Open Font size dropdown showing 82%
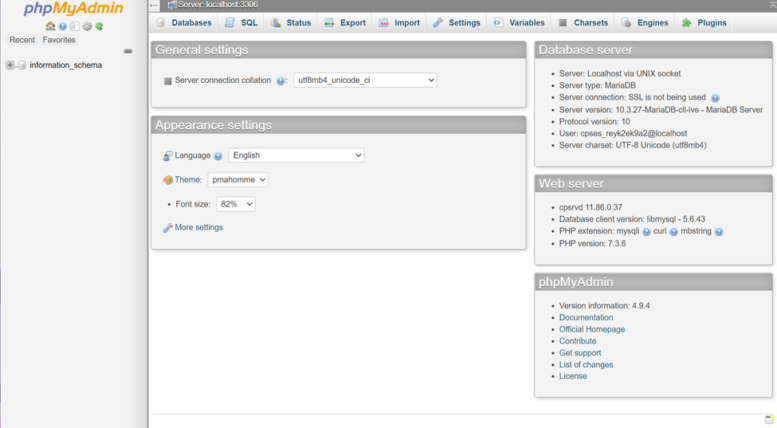The image size is (777, 428). click(235, 204)
